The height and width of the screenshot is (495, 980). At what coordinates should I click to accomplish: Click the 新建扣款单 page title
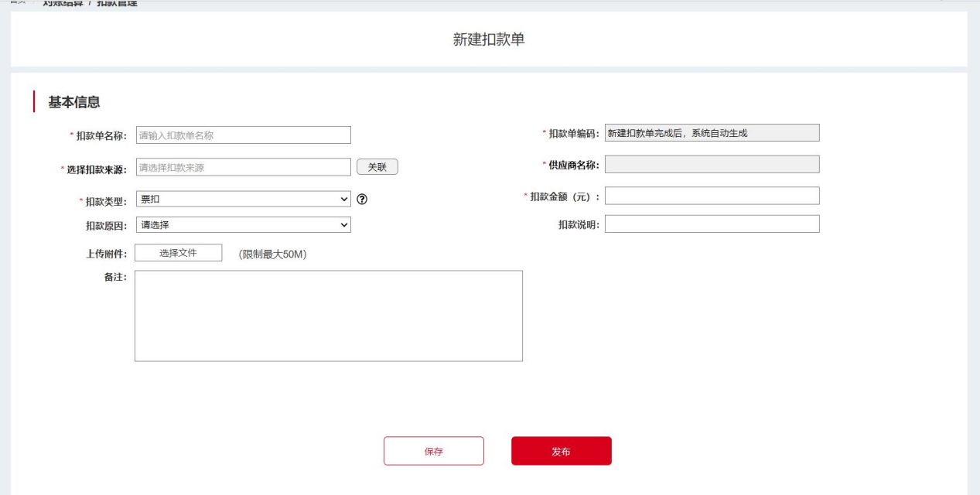point(489,39)
